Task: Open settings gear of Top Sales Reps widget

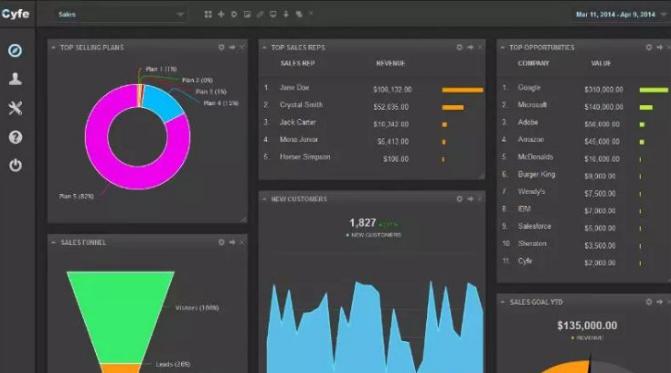Action: (x=459, y=47)
